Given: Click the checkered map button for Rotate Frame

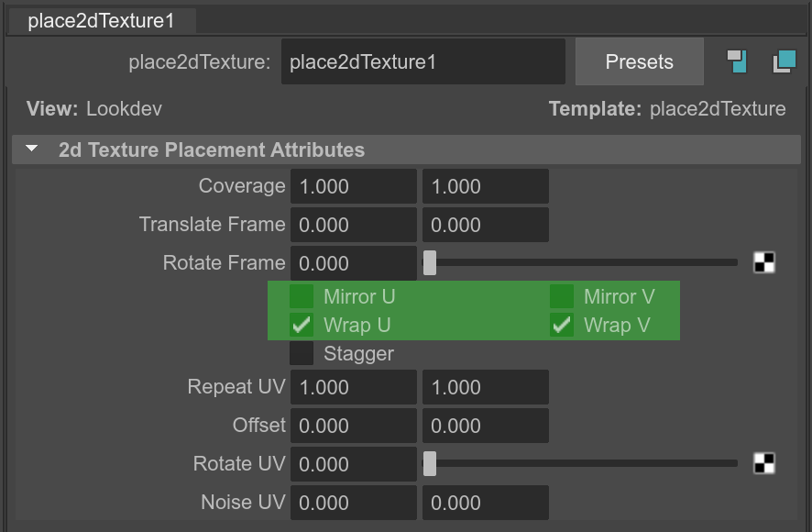Looking at the screenshot, I should pyautogui.click(x=763, y=262).
